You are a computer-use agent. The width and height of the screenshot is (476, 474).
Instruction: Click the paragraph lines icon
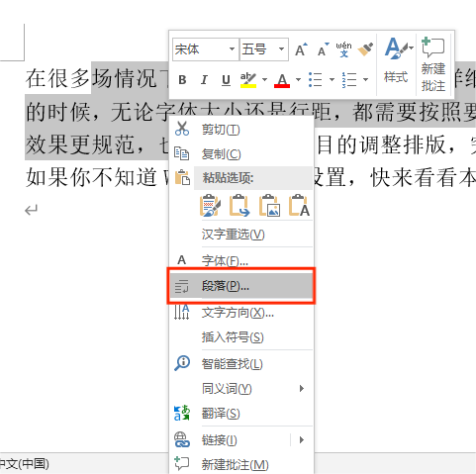[x=182, y=286]
